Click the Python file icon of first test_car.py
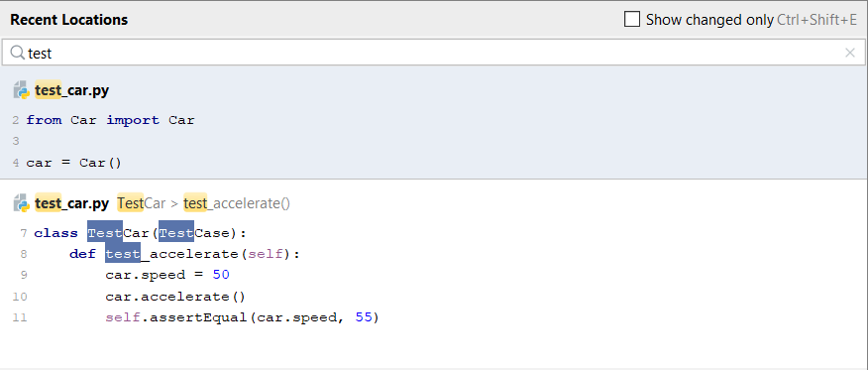 [21, 90]
